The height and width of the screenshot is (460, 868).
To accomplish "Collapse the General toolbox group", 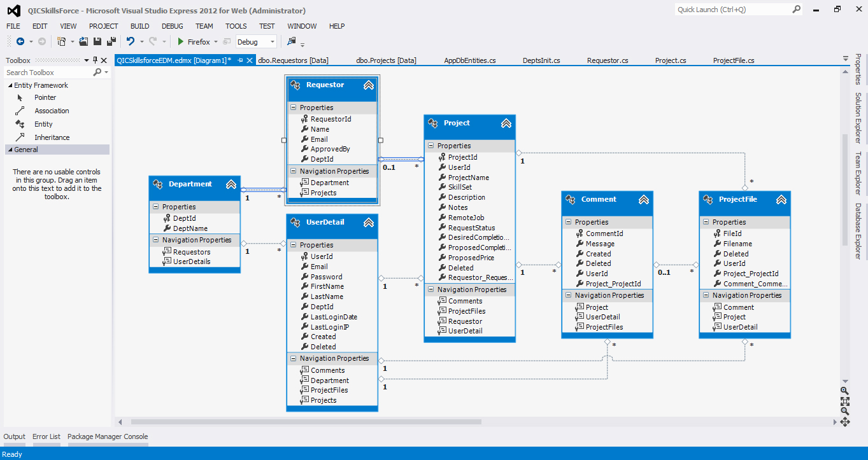I will click(x=10, y=150).
